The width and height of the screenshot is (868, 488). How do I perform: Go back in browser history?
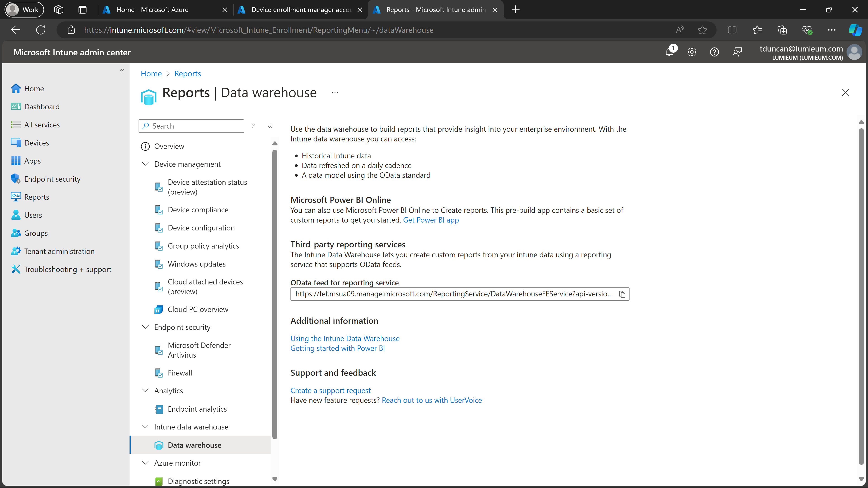(16, 30)
